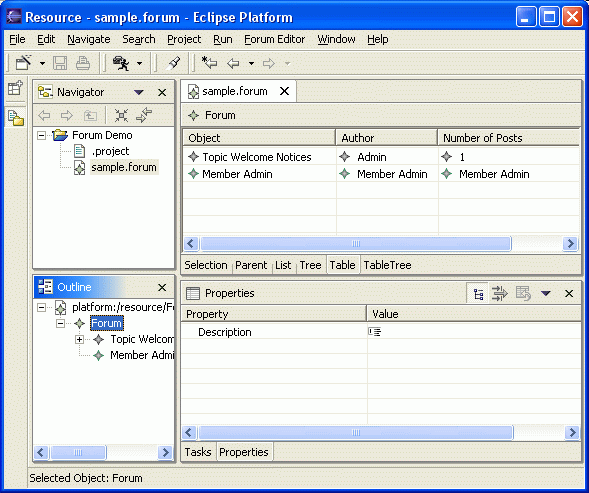The width and height of the screenshot is (589, 493).
Task: Open the Forum Editor menu
Action: click(x=275, y=39)
